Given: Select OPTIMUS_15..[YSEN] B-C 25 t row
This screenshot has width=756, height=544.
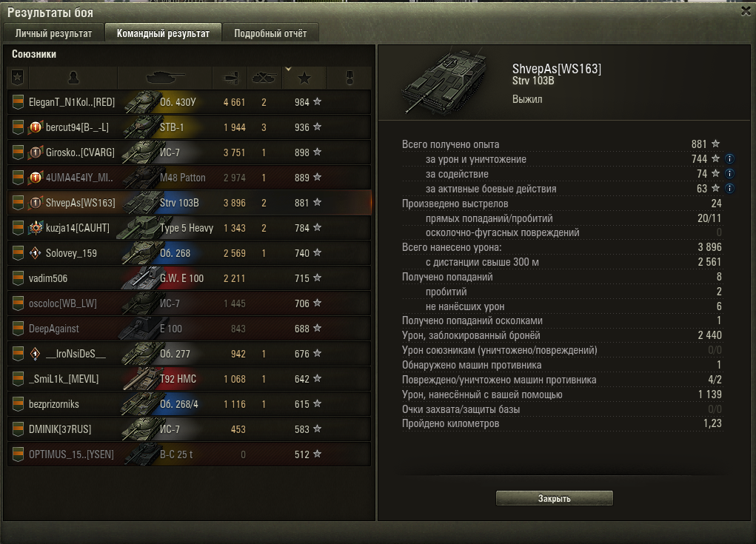Looking at the screenshot, I should click(x=189, y=454).
